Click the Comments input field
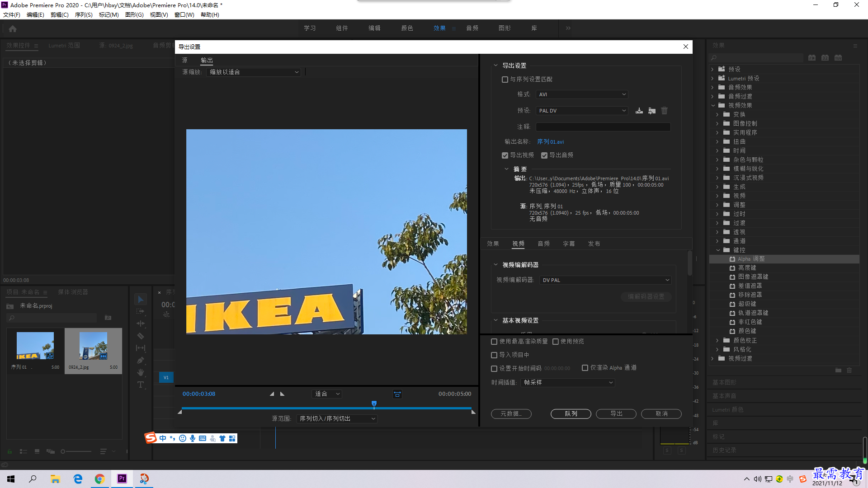868x488 pixels. (603, 127)
